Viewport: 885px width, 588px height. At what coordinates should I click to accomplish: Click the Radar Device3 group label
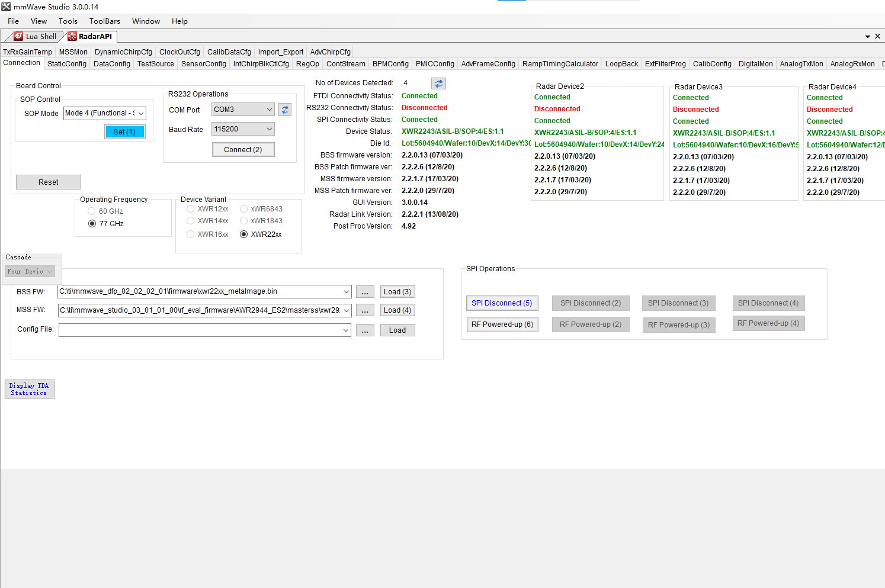tap(698, 87)
